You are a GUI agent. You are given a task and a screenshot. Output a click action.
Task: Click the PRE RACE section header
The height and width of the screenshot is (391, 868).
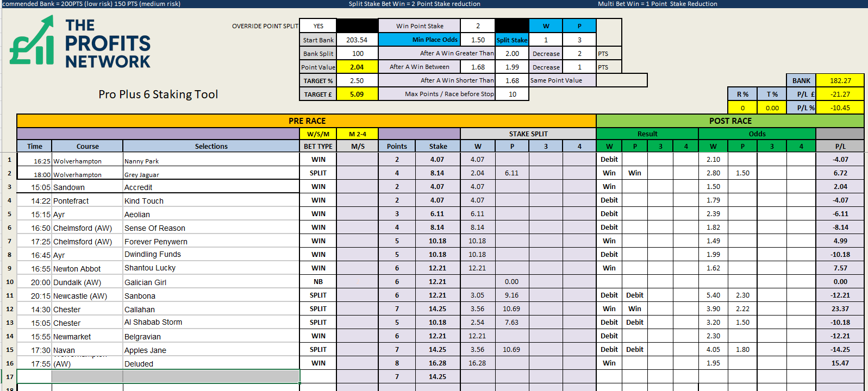click(x=307, y=121)
